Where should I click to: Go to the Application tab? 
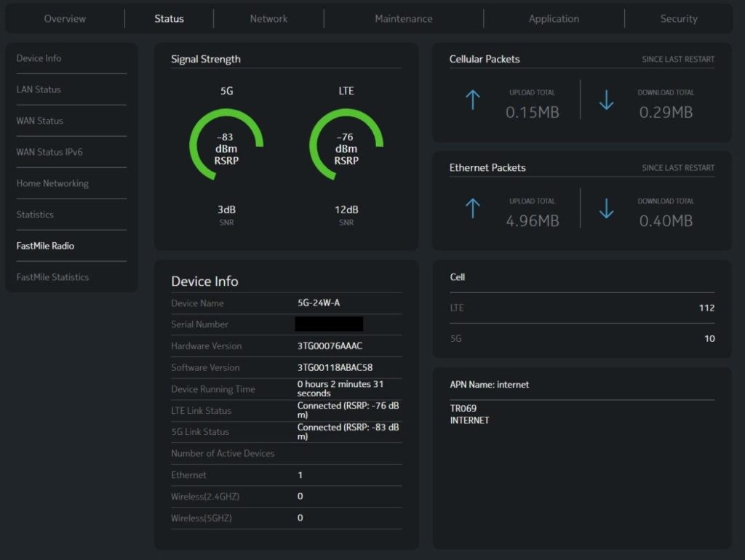(554, 19)
